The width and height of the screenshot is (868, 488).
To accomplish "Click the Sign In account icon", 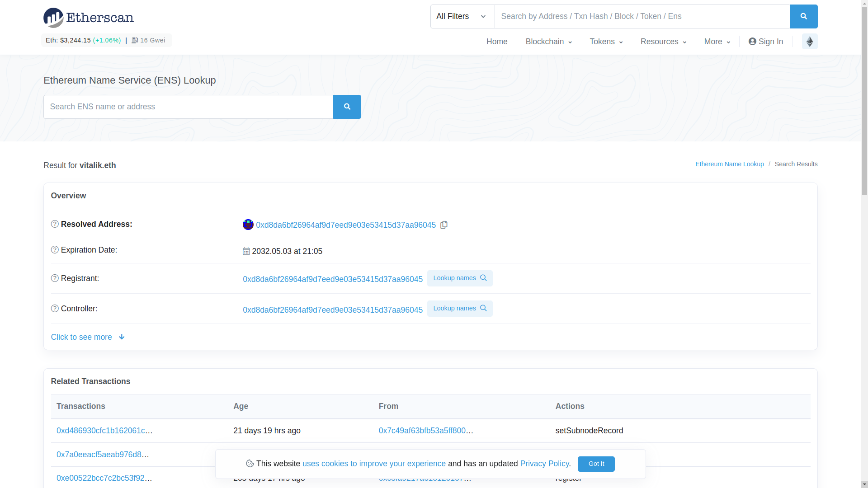I will tap(752, 41).
